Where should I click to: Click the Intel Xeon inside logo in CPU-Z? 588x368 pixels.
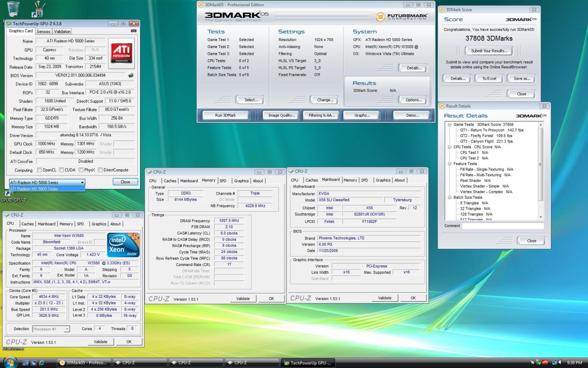(123, 245)
